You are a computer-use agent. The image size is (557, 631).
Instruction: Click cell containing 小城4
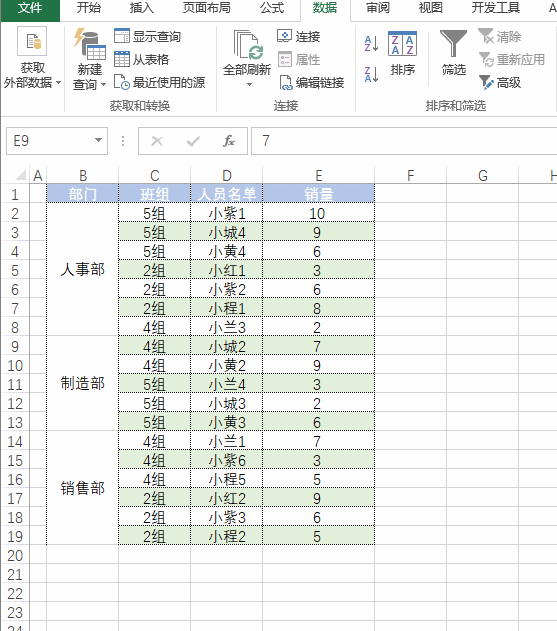(x=227, y=232)
